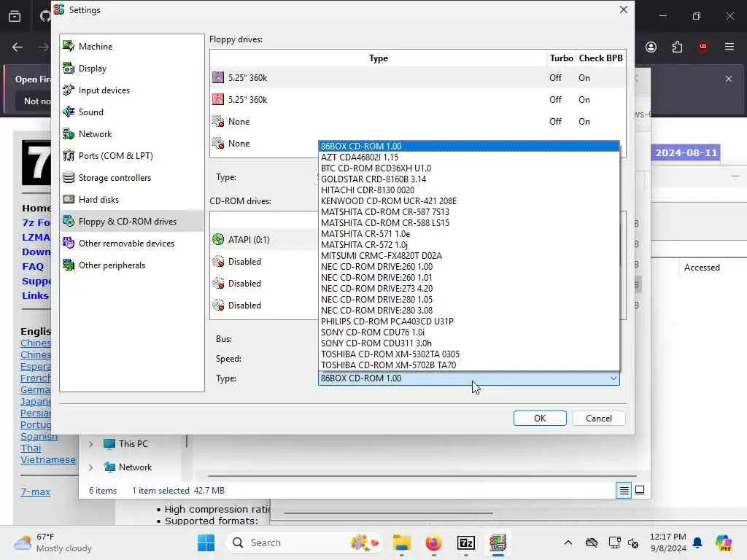Switch Explorer to large icons view
Screen dimensions: 747x560
[x=640, y=490]
